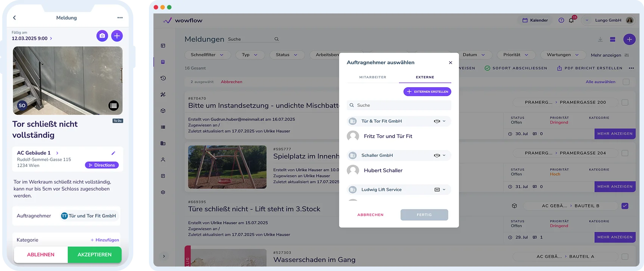644x271 pixels.
Task: Untick the checked Bauteil B checkbox
Action: click(625, 206)
